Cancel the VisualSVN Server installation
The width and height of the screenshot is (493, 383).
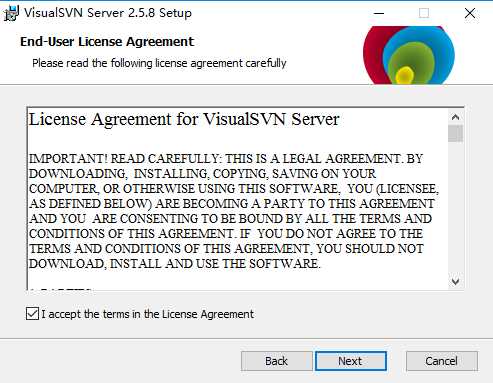tap(442, 361)
